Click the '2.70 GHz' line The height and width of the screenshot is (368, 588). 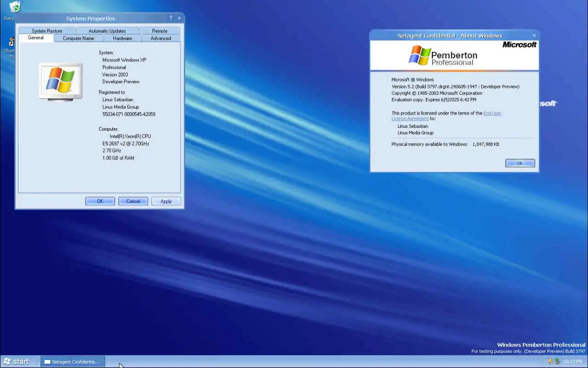(112, 150)
